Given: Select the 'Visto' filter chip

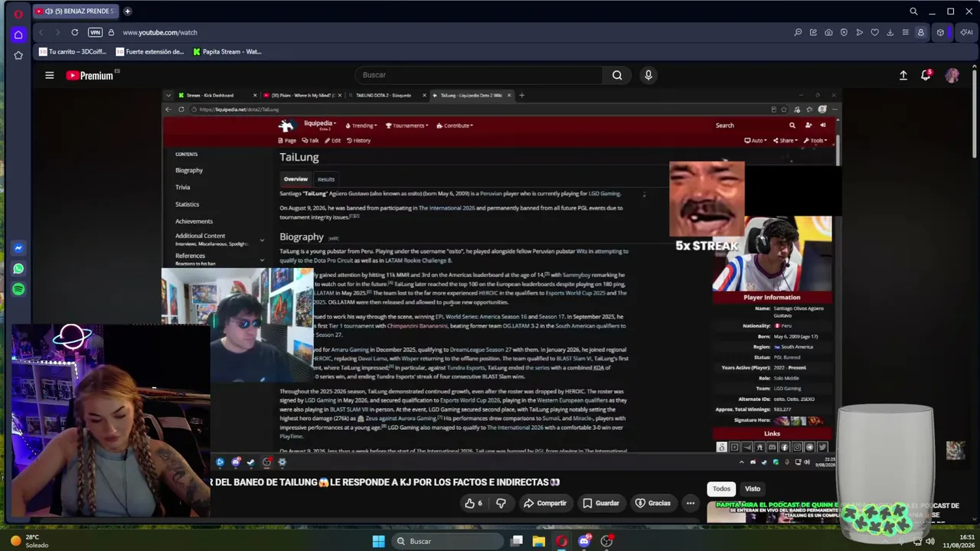Looking at the screenshot, I should (x=753, y=488).
